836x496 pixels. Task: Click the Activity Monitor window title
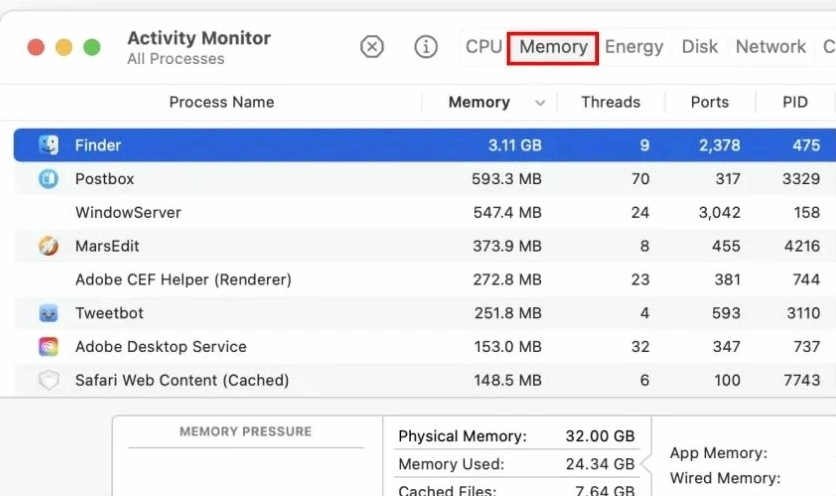199,38
